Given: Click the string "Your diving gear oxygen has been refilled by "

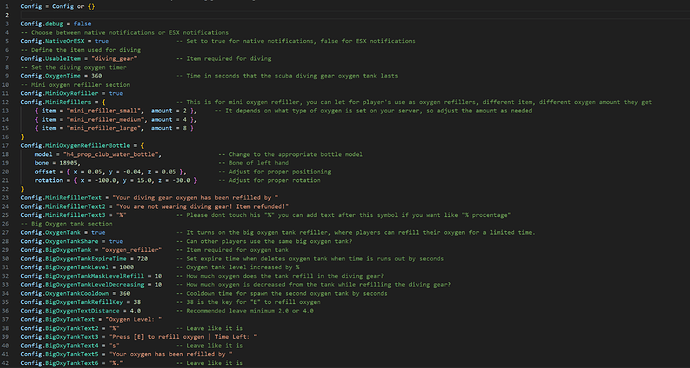Looking at the screenshot, I should (x=195, y=198).
